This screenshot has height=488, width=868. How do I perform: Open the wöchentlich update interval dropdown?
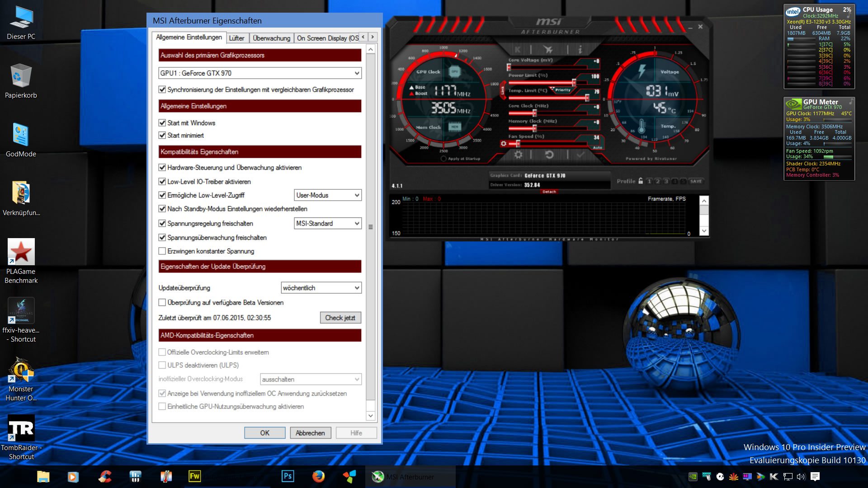pos(321,288)
